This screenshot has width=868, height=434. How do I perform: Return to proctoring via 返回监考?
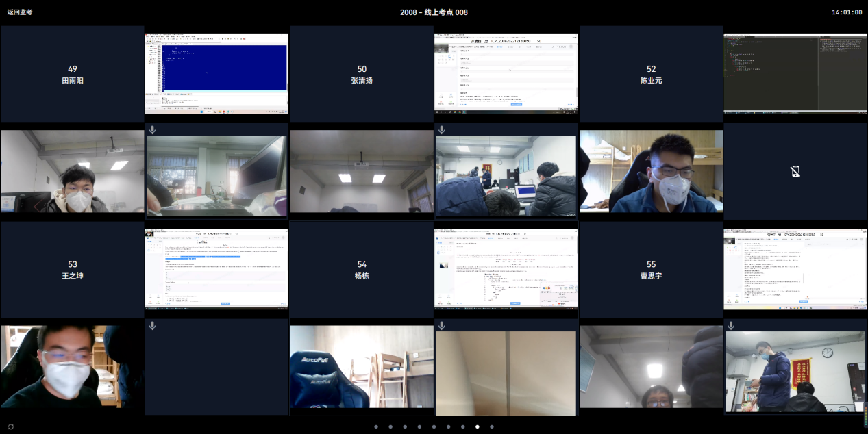(x=20, y=12)
